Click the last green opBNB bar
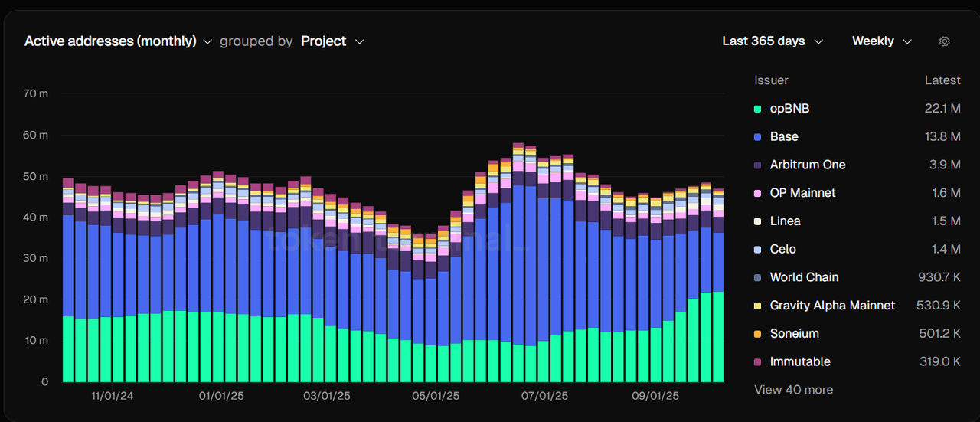 [x=717, y=337]
